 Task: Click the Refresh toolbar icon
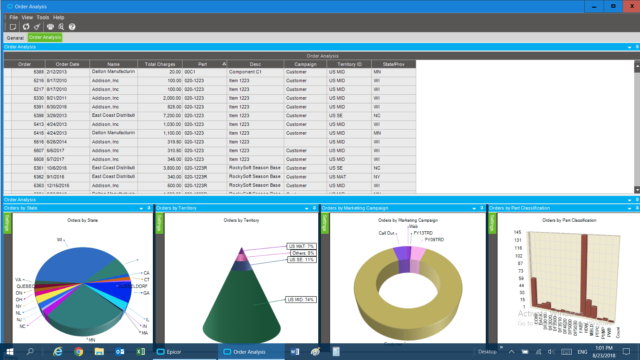coord(26,27)
